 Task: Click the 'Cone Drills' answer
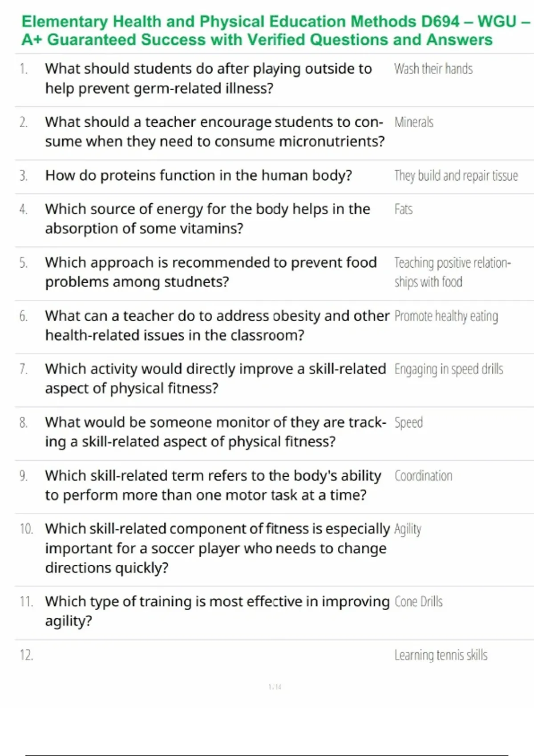pos(418,602)
